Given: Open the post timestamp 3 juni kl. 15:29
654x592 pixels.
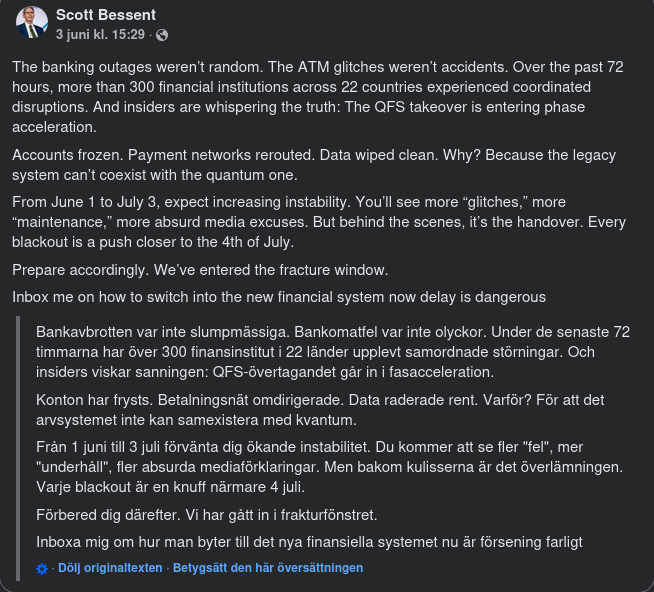Looking at the screenshot, I should coord(101,34).
